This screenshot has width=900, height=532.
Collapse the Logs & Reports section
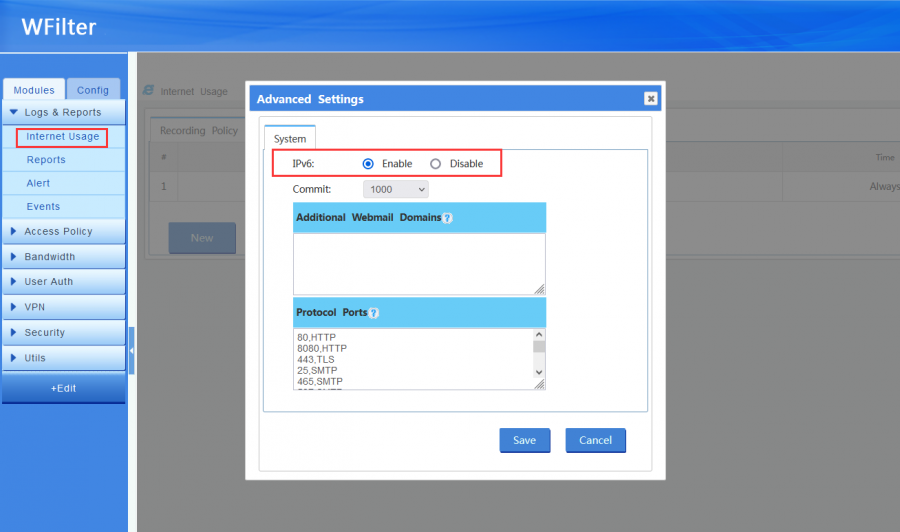64,112
